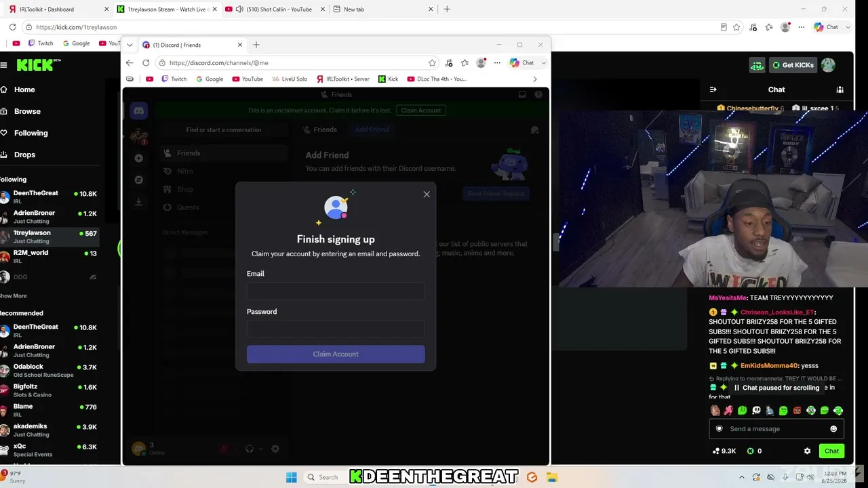
Task: Open DLoc Tha 4th bookmark
Action: click(x=437, y=79)
